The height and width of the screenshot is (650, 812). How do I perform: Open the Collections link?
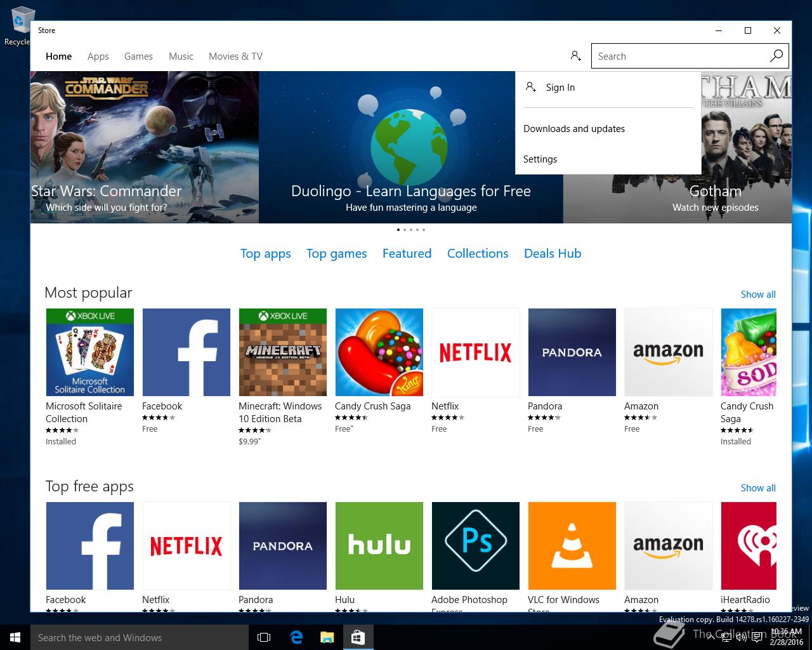pyautogui.click(x=478, y=253)
